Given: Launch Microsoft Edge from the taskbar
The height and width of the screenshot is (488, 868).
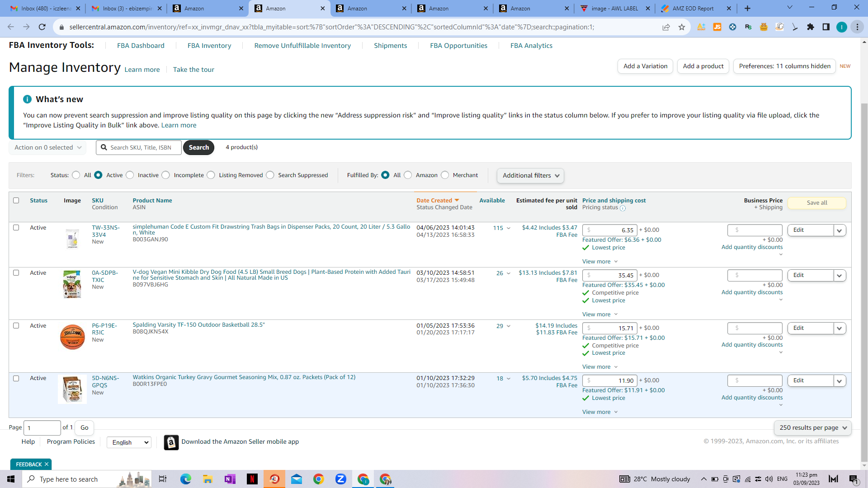Looking at the screenshot, I should 186,479.
